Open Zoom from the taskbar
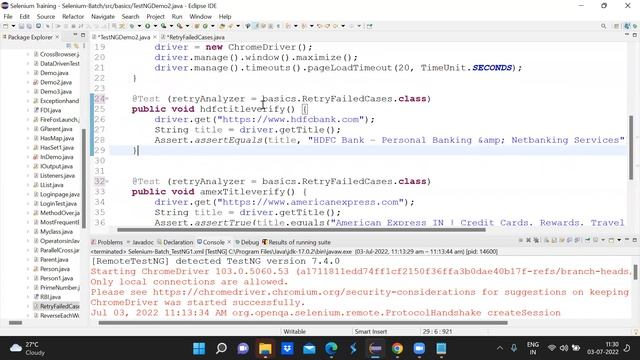 point(419,349)
